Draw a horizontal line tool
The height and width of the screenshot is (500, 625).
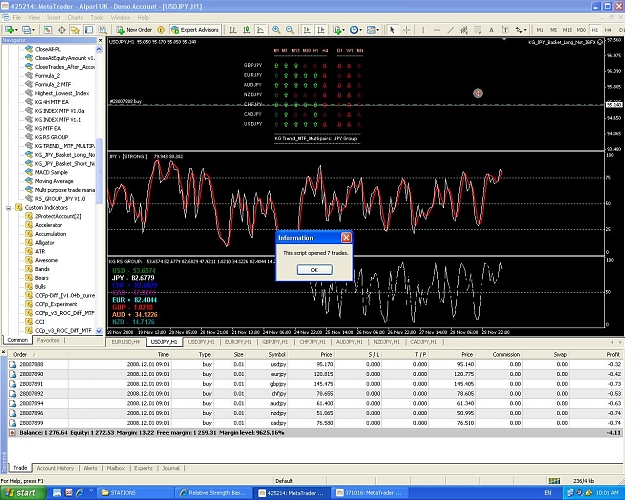click(437, 30)
